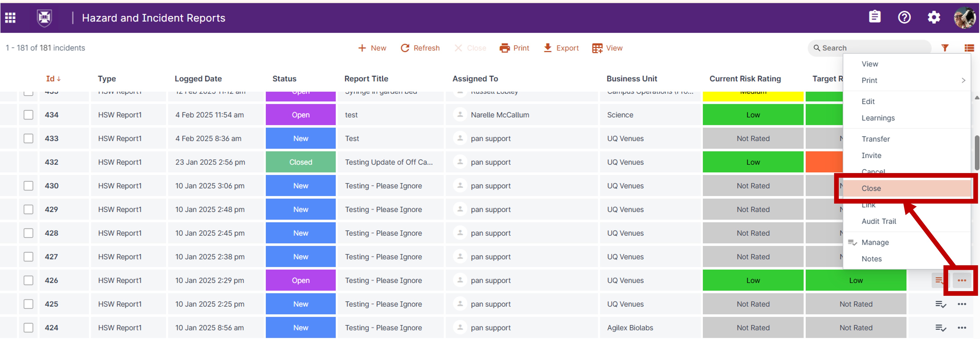Tick the checkbox for incident 424
The height and width of the screenshot is (339, 980).
[x=29, y=328]
